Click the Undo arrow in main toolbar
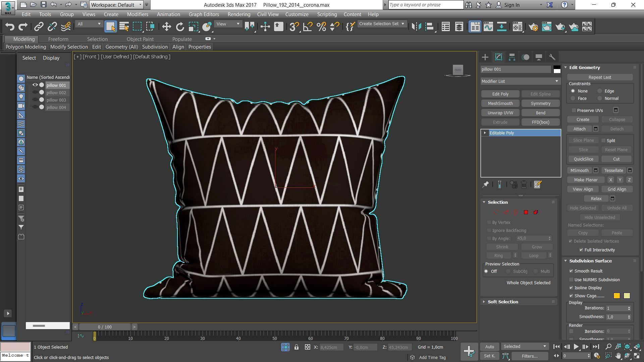 tap(10, 26)
